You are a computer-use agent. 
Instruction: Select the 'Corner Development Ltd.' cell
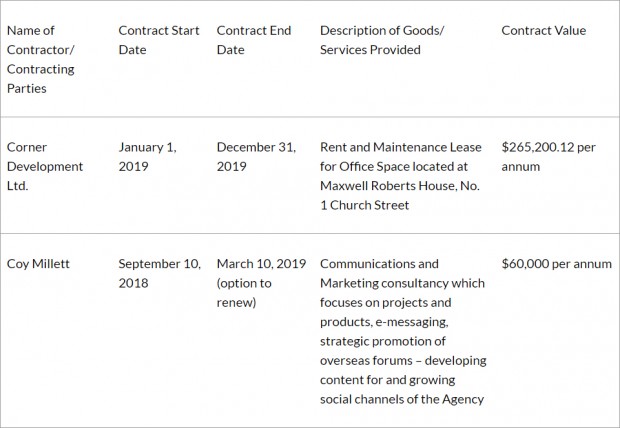tap(45, 166)
